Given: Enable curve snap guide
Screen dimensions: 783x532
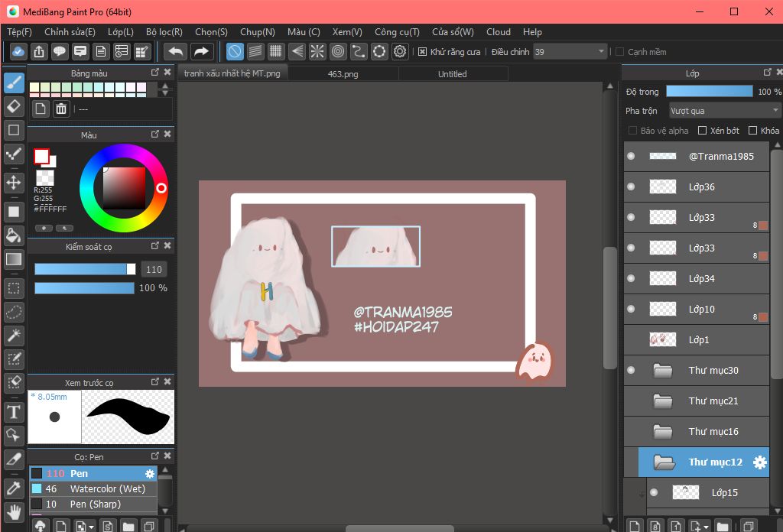Looking at the screenshot, I should [359, 51].
